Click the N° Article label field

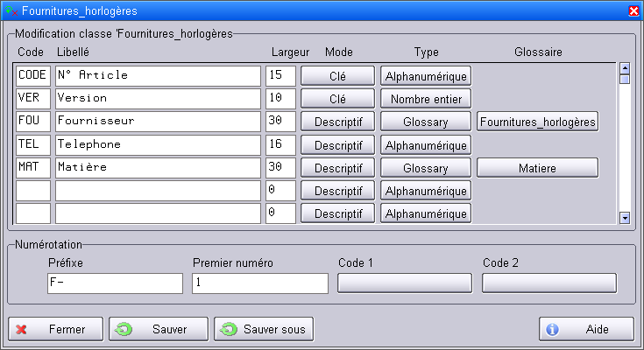click(x=158, y=76)
